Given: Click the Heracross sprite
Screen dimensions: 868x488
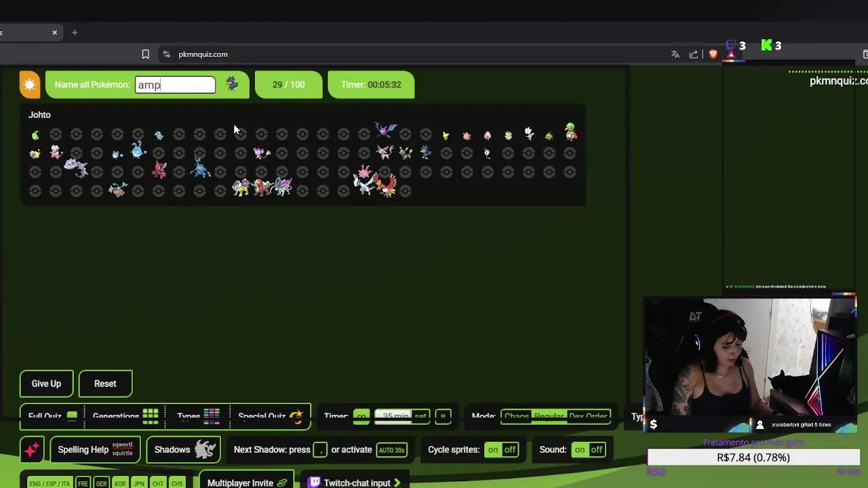Looking at the screenshot, I should [x=200, y=167].
